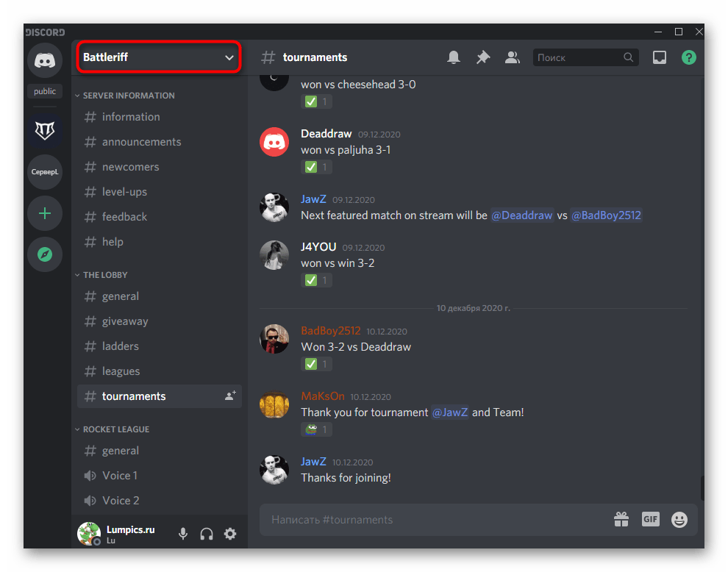
Task: Toggle checkmark reaction on Deaddraw's paljuha message
Action: tap(316, 167)
